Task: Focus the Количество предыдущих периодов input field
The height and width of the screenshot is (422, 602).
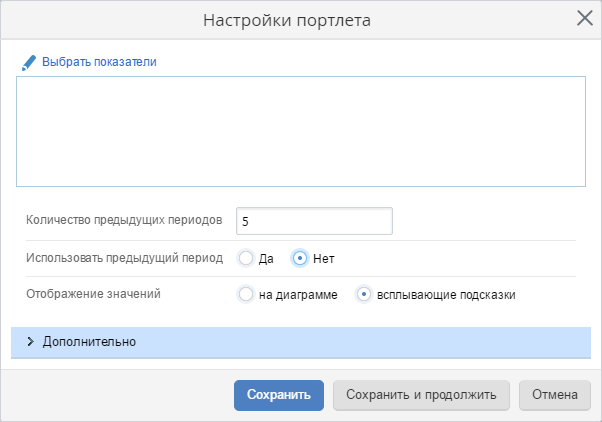Action: tap(314, 220)
